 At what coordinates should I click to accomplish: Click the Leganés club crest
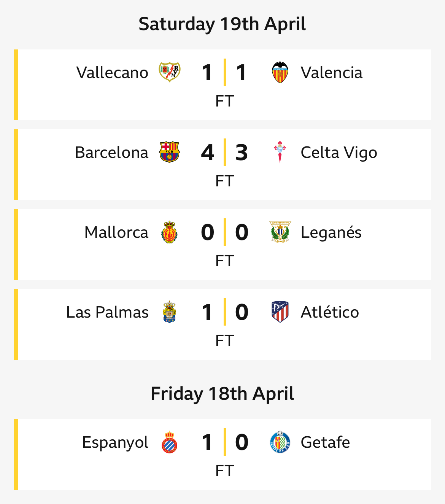pos(280,232)
